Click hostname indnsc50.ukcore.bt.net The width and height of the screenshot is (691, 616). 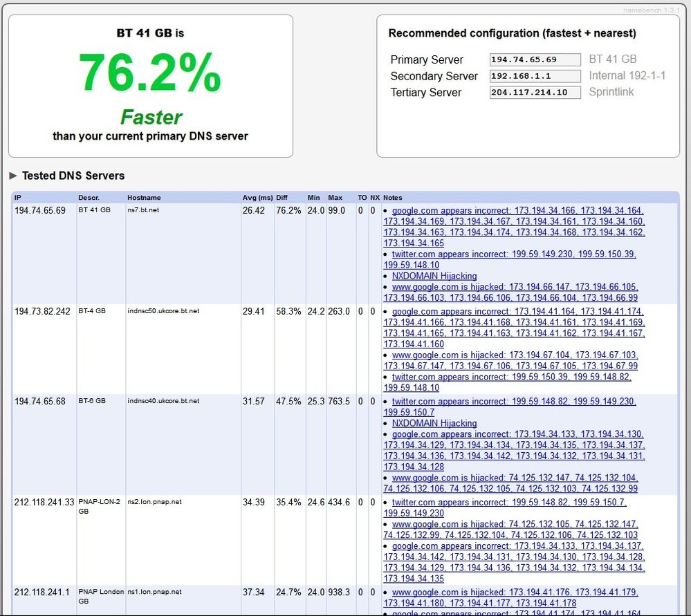pos(163,311)
